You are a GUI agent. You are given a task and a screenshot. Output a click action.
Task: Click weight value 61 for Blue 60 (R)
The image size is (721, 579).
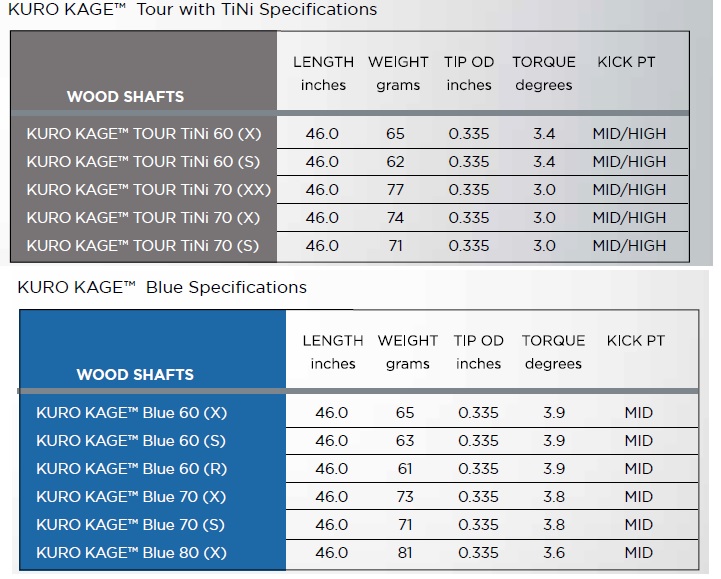tap(405, 469)
